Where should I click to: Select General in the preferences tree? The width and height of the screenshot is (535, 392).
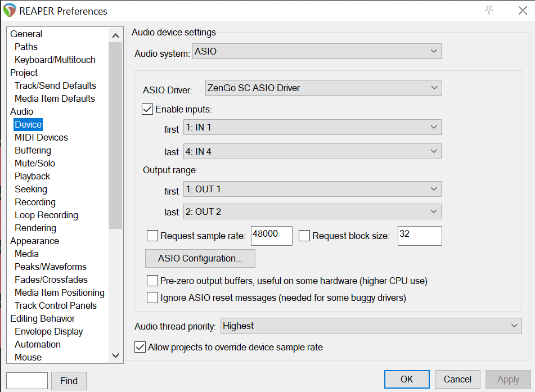click(26, 34)
